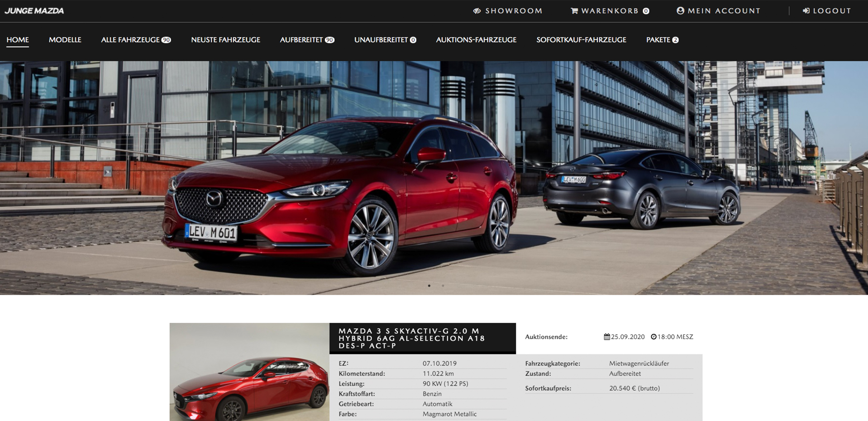Click the Warenkorb shopping cart icon
The height and width of the screenshot is (421, 868).
pyautogui.click(x=574, y=11)
